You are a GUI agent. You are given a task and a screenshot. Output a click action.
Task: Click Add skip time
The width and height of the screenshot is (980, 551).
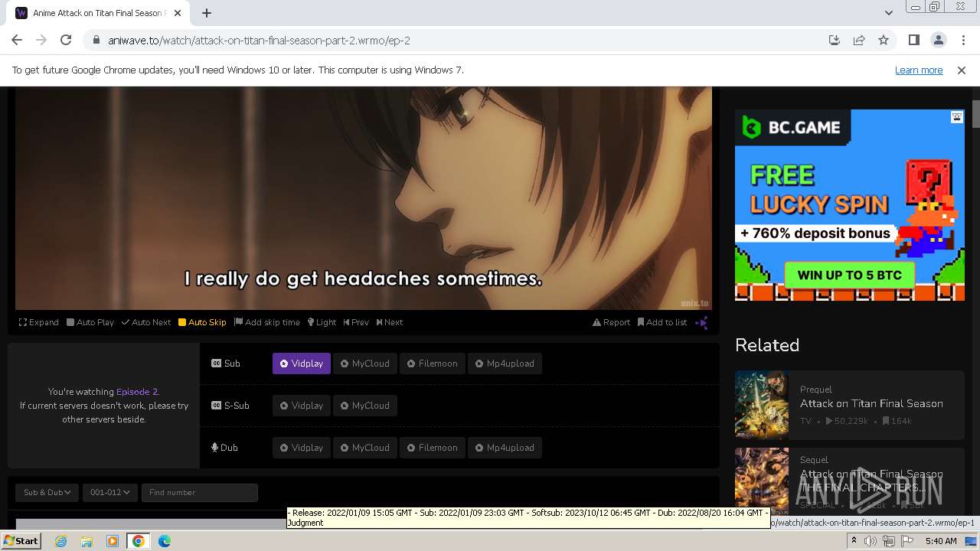click(x=267, y=322)
